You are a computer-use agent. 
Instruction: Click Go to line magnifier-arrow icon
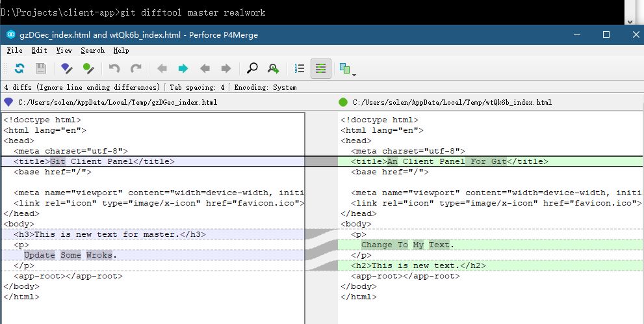pos(273,68)
